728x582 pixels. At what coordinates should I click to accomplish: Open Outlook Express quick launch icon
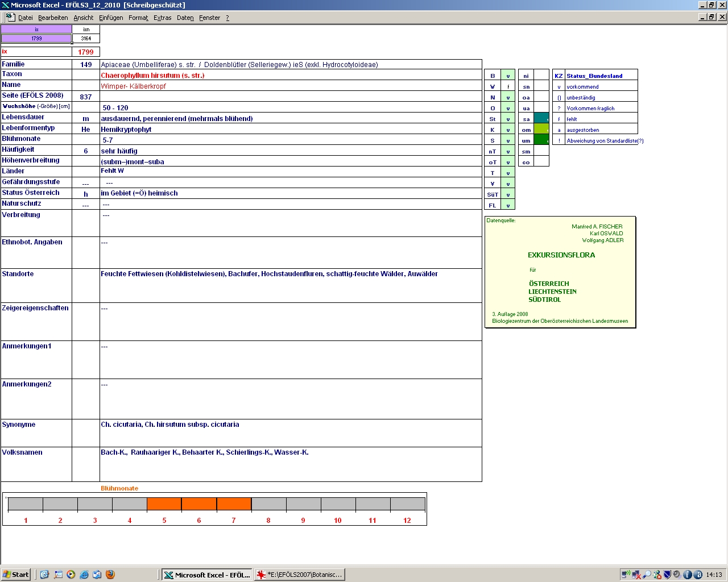pos(97,575)
